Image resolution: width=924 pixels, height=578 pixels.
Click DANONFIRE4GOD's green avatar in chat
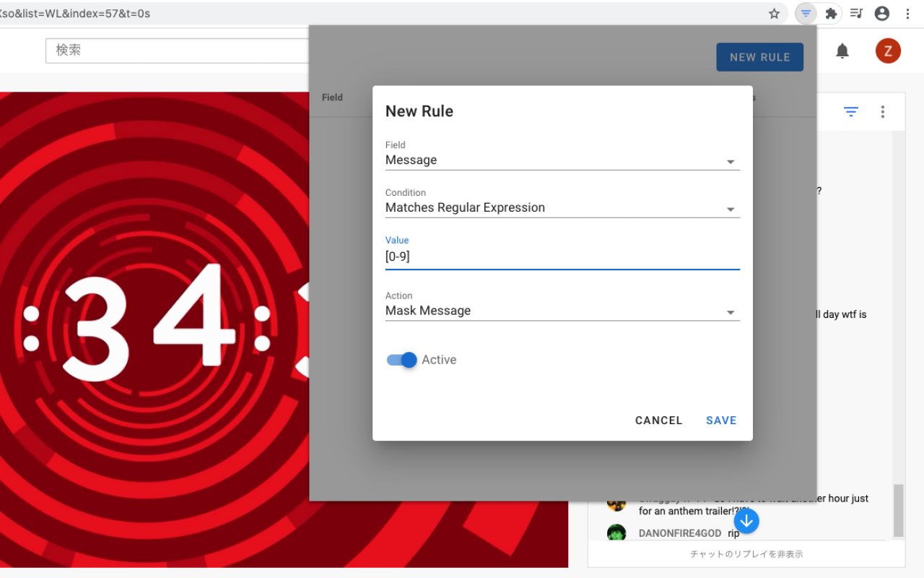click(x=616, y=533)
